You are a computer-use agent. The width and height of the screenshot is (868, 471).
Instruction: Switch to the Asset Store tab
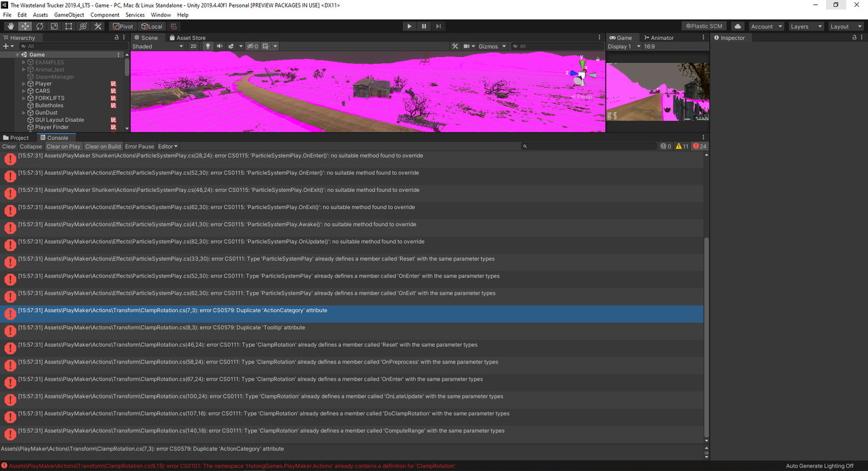pyautogui.click(x=187, y=38)
